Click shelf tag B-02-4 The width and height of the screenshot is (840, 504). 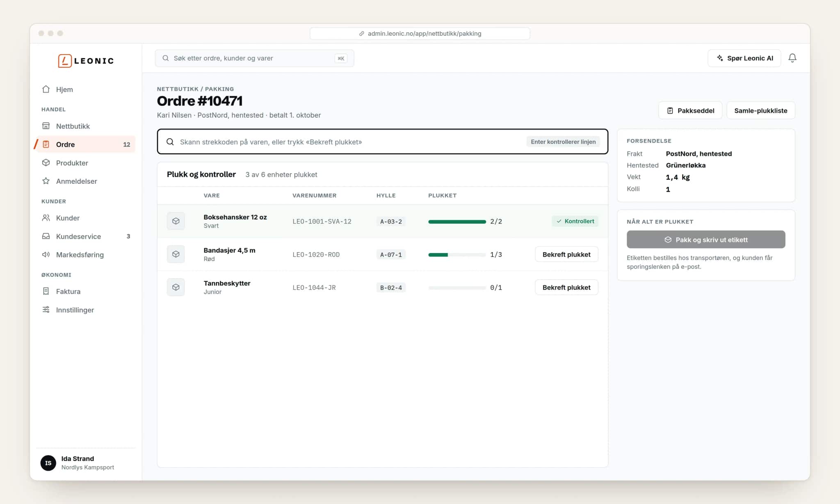(391, 288)
